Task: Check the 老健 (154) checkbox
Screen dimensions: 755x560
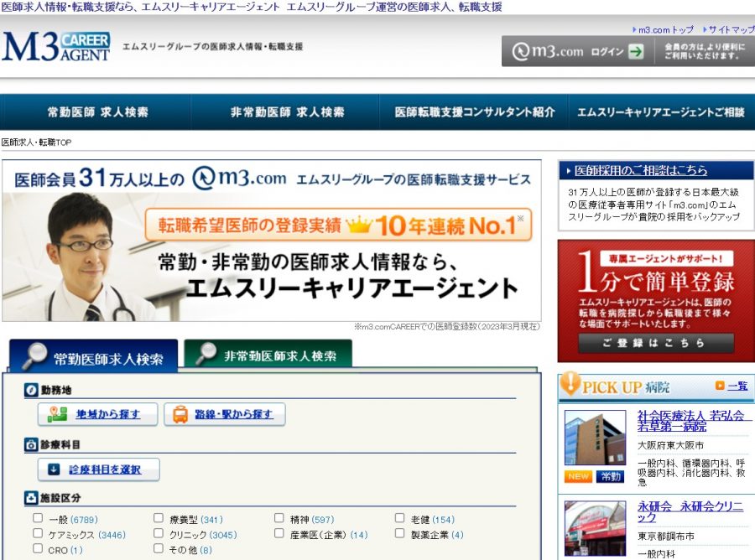Action: point(399,518)
